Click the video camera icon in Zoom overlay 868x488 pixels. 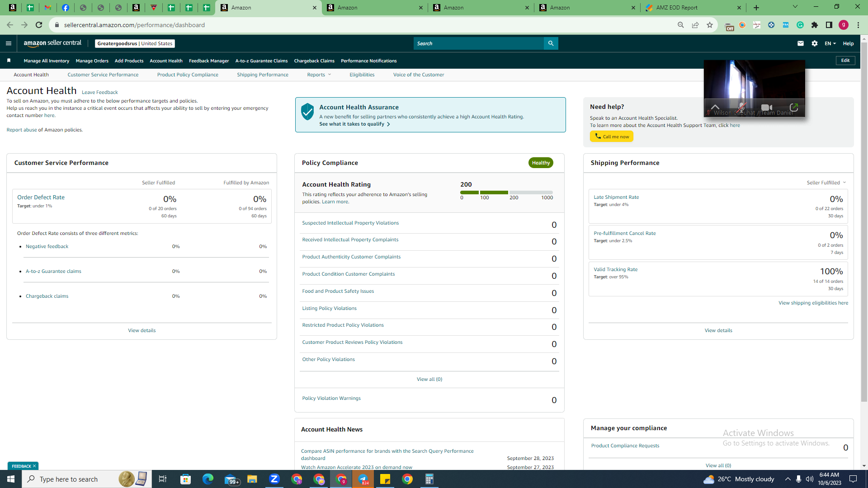[767, 108]
